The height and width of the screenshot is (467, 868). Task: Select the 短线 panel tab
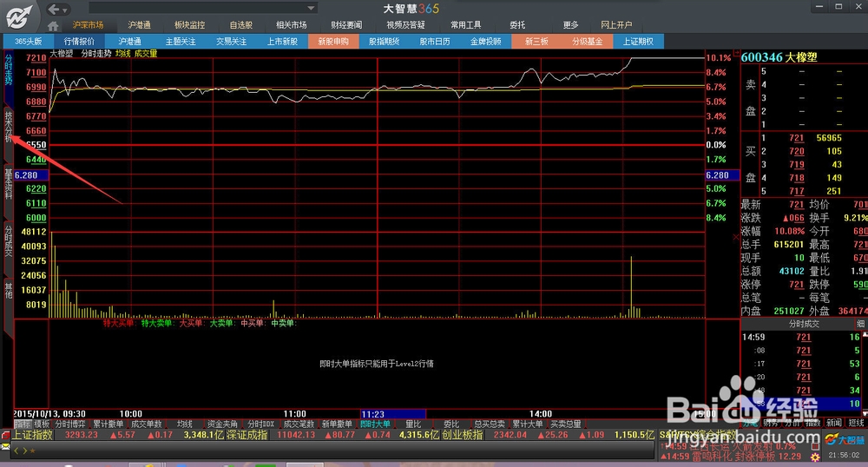point(856,423)
